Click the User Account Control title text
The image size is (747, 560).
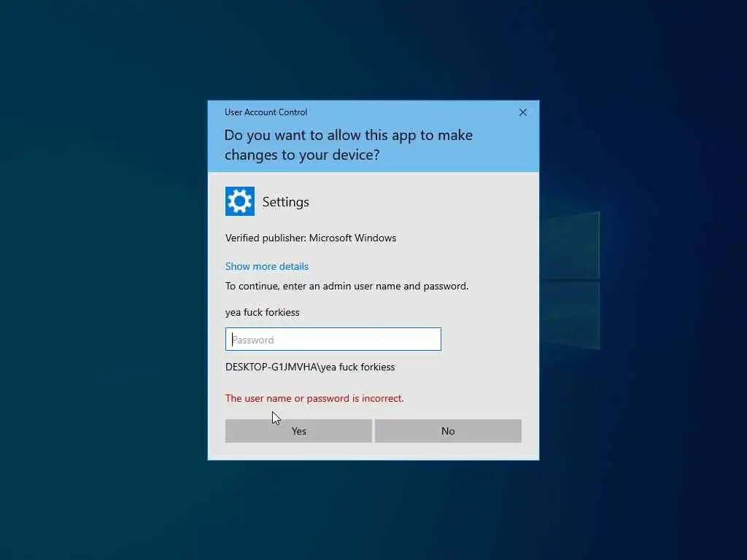coord(266,112)
